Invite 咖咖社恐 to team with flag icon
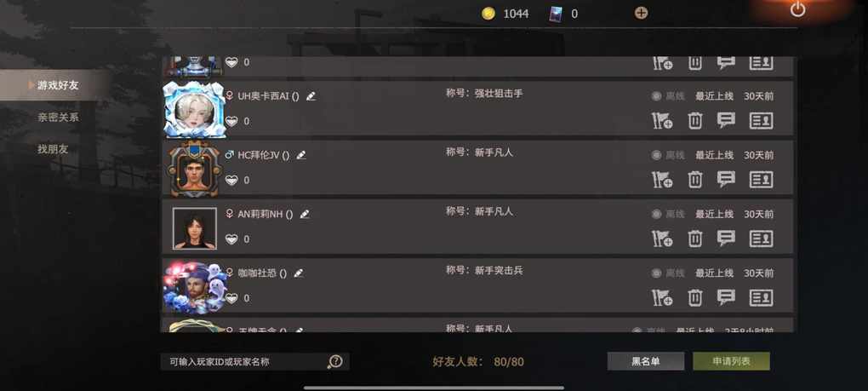Screen dimensions: 868x391 pyautogui.click(x=662, y=298)
